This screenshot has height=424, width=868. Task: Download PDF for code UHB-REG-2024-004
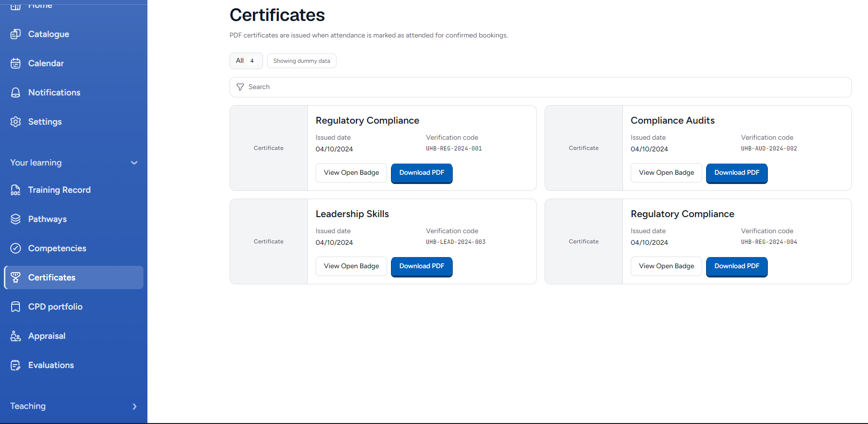coord(737,266)
